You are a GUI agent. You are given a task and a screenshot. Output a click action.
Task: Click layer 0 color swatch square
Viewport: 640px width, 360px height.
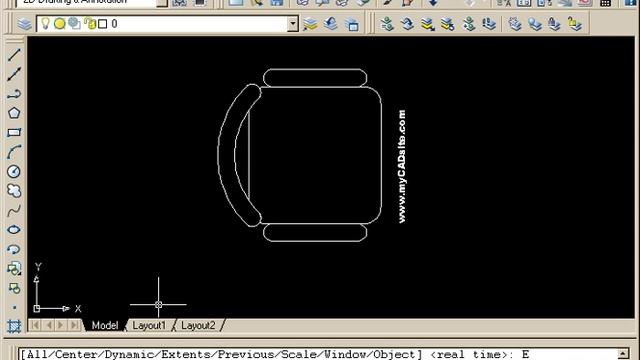tap(102, 24)
